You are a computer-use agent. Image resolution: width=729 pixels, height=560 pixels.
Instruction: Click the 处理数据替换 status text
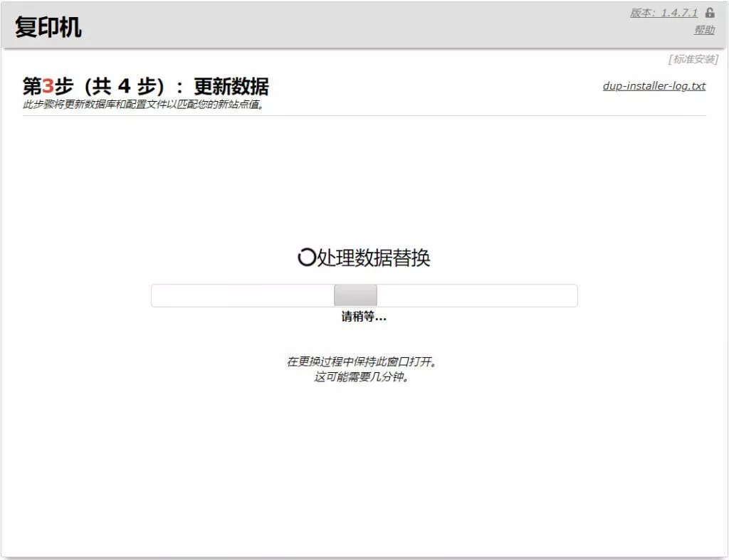(x=373, y=258)
